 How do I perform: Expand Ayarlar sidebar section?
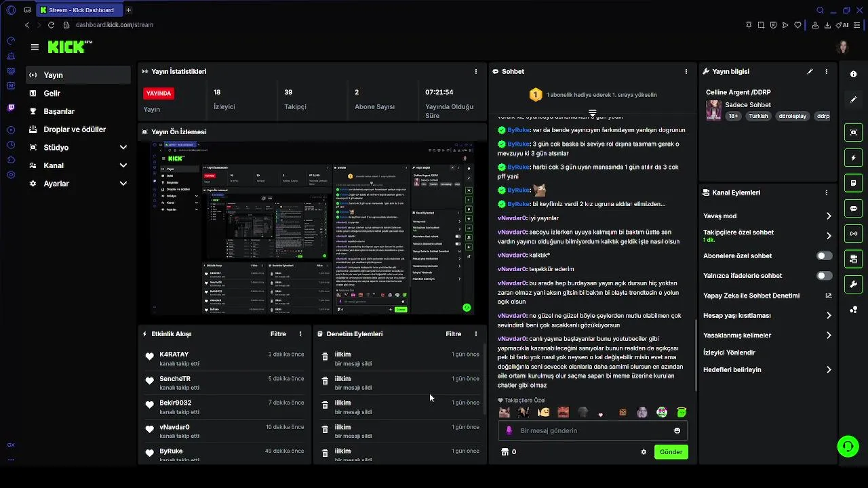coord(123,184)
